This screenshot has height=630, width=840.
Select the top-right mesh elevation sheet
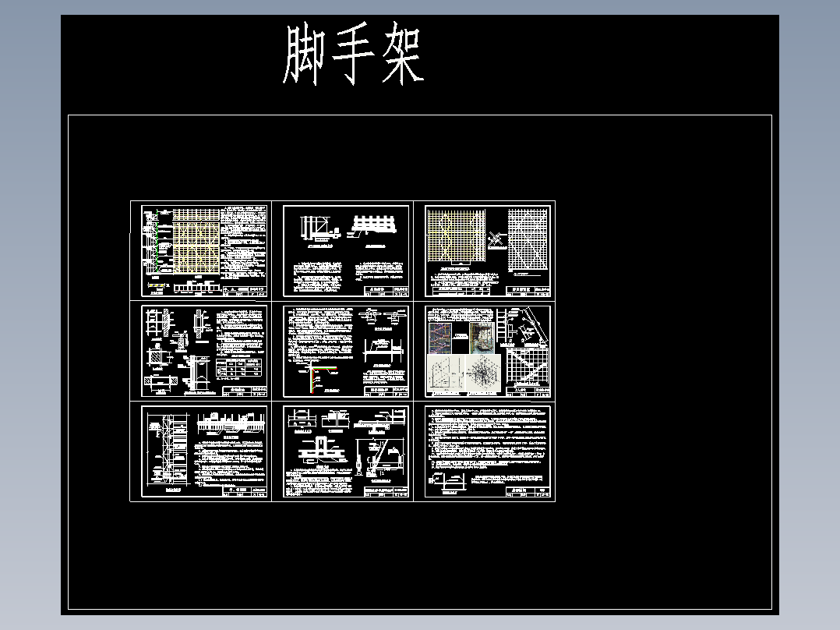pos(489,248)
